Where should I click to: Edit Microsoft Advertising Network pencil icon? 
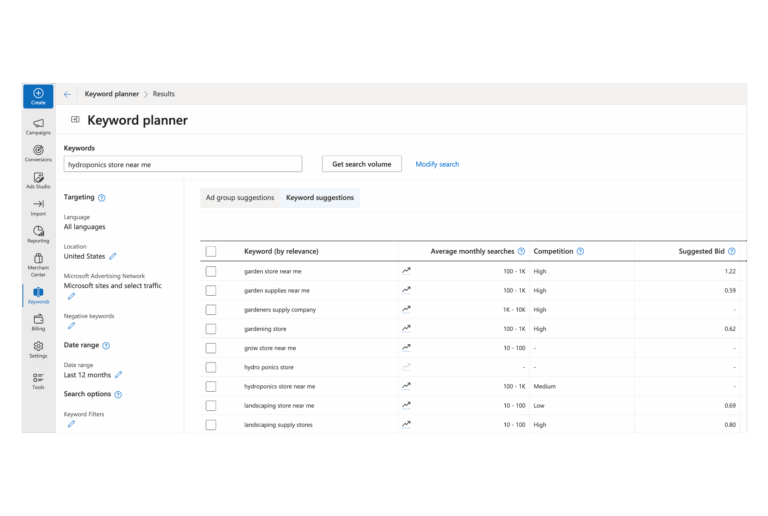point(72,296)
